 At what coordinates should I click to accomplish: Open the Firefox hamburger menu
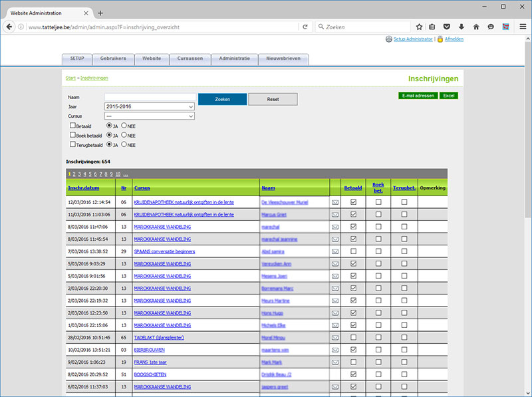click(x=523, y=27)
